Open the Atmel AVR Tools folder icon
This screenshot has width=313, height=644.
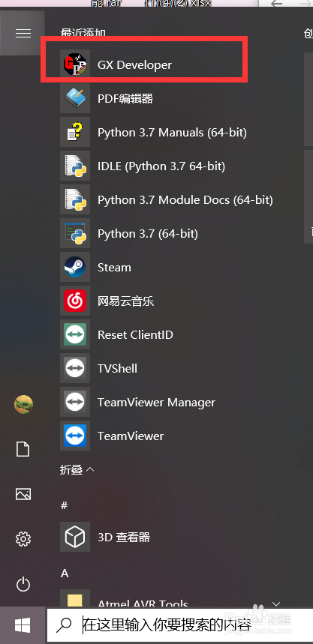tap(75, 599)
